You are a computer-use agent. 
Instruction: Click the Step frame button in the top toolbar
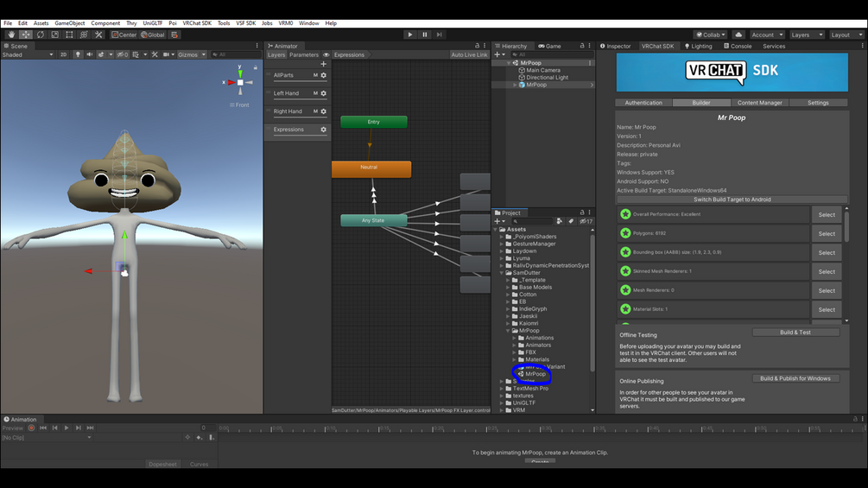tap(439, 35)
